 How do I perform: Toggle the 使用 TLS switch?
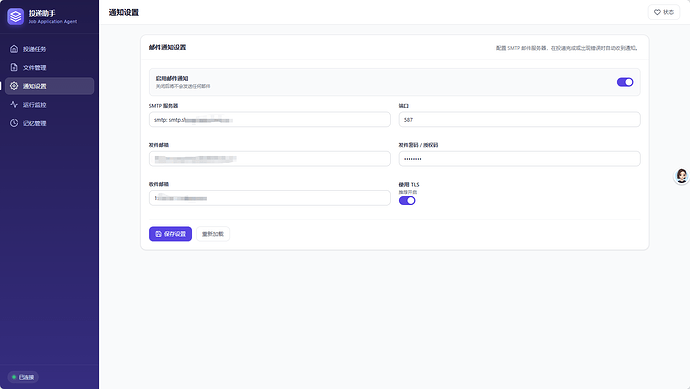[407, 201]
